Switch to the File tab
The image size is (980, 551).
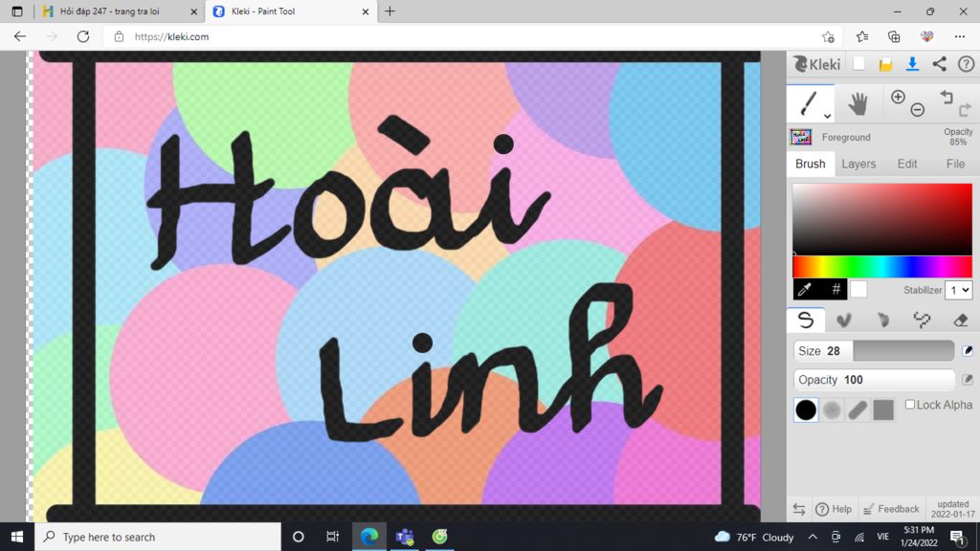click(x=955, y=164)
